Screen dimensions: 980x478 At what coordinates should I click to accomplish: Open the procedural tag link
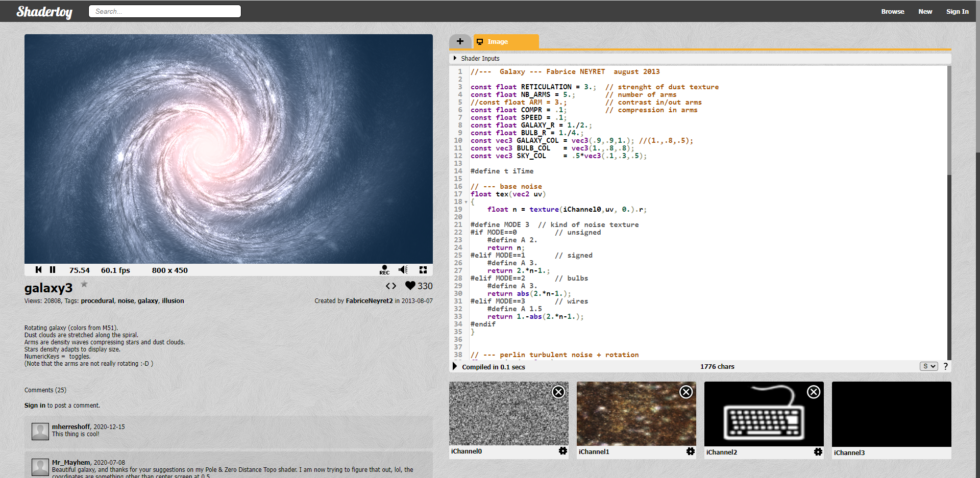[97, 300]
